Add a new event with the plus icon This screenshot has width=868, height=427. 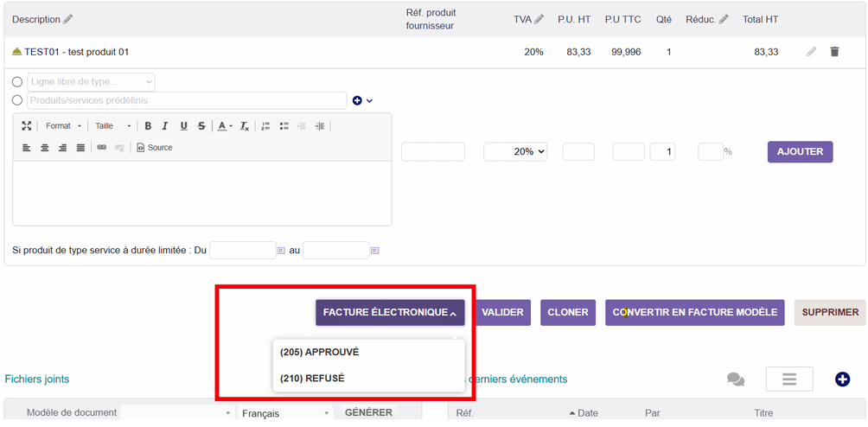point(843,379)
